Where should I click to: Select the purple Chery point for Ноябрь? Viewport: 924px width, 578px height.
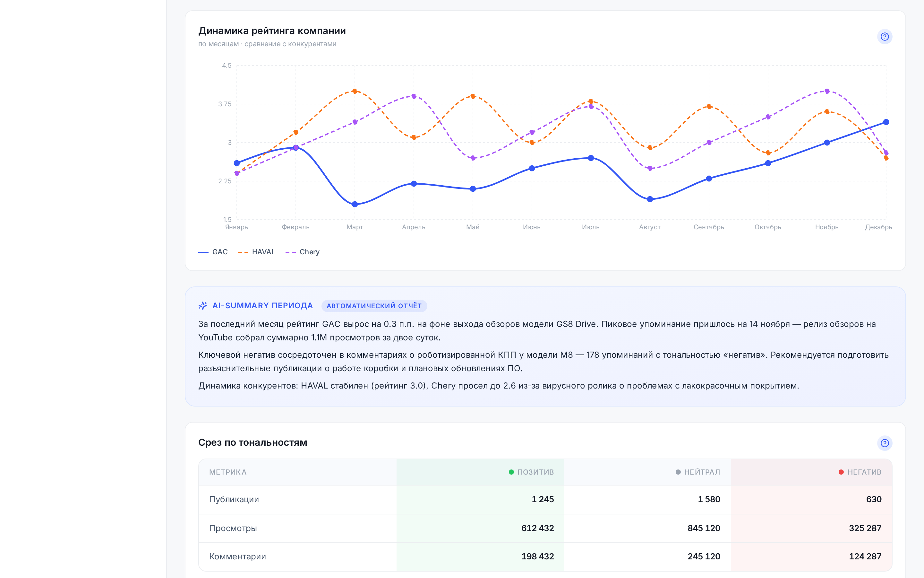coord(827,91)
